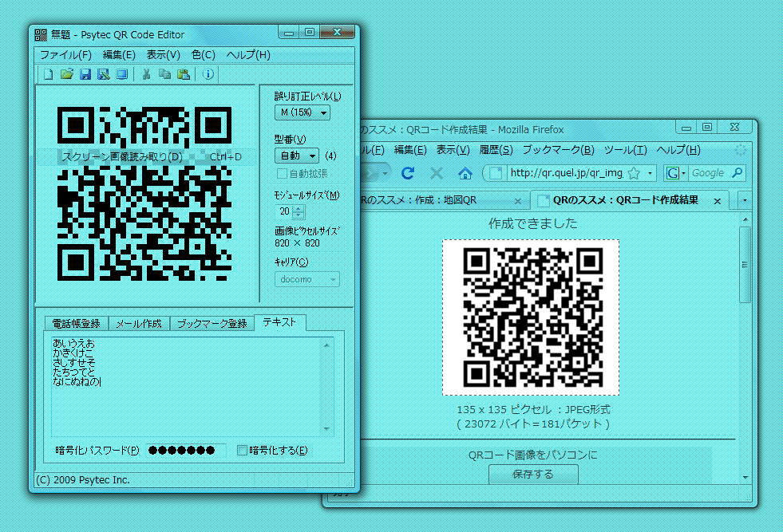Click the Google search engine icon in Firefox

tap(673, 173)
